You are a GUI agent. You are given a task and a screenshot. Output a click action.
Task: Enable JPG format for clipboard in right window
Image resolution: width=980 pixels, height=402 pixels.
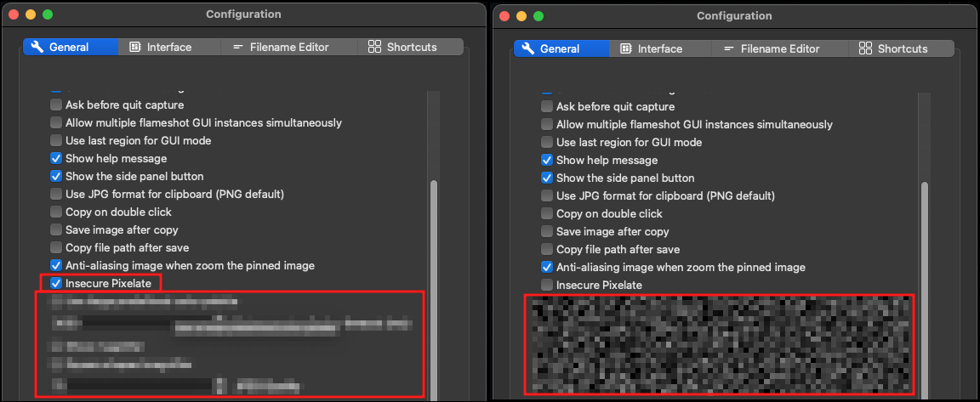point(547,196)
